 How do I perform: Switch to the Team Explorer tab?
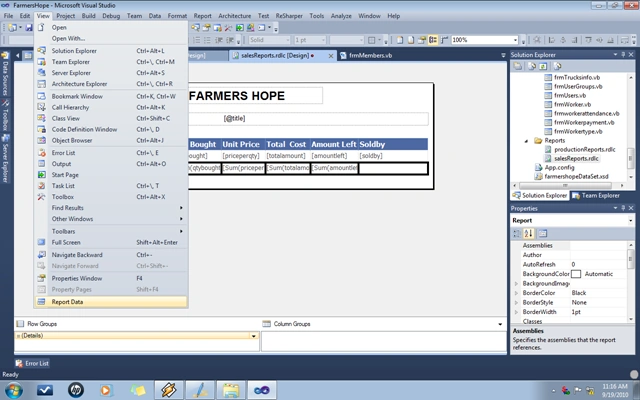coord(596,196)
